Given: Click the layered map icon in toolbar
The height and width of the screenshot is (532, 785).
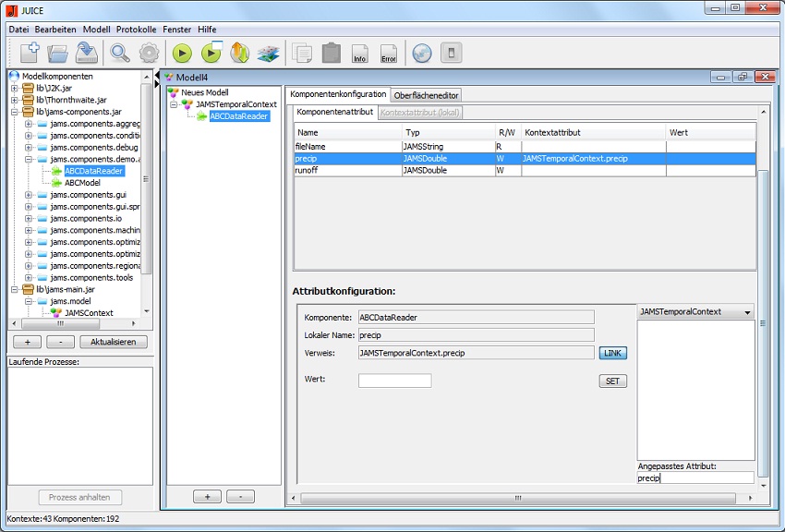Looking at the screenshot, I should pyautogui.click(x=268, y=54).
